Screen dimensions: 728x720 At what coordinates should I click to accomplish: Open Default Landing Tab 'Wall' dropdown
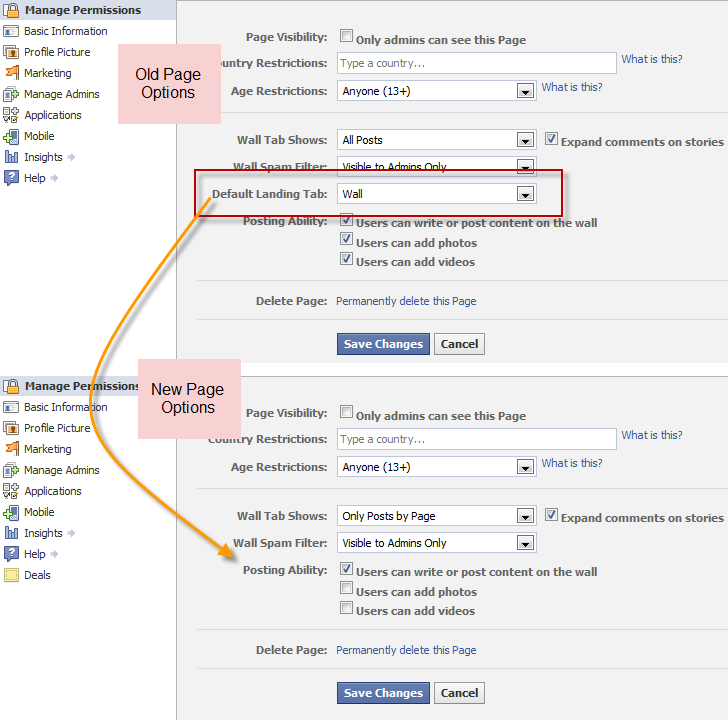pos(436,194)
